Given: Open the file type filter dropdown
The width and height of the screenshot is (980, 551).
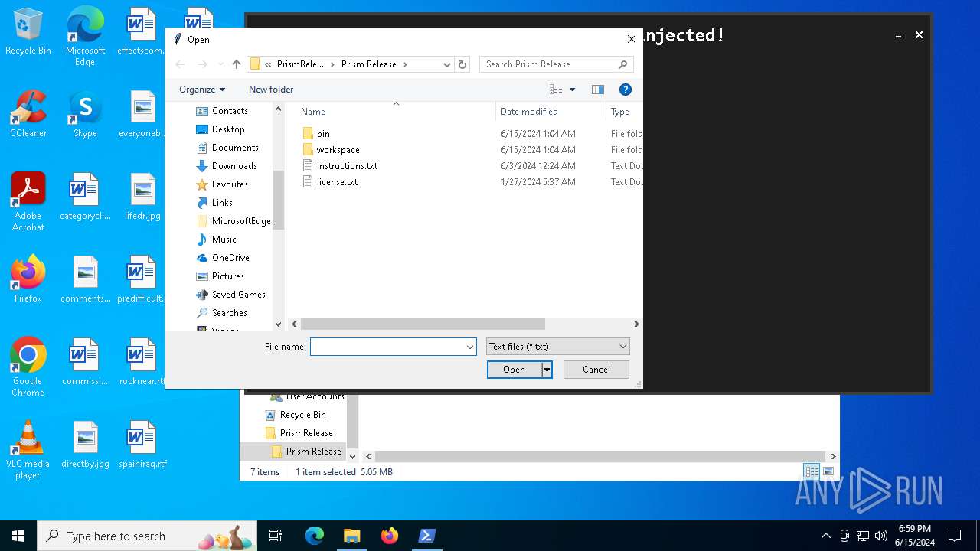Looking at the screenshot, I should (557, 347).
